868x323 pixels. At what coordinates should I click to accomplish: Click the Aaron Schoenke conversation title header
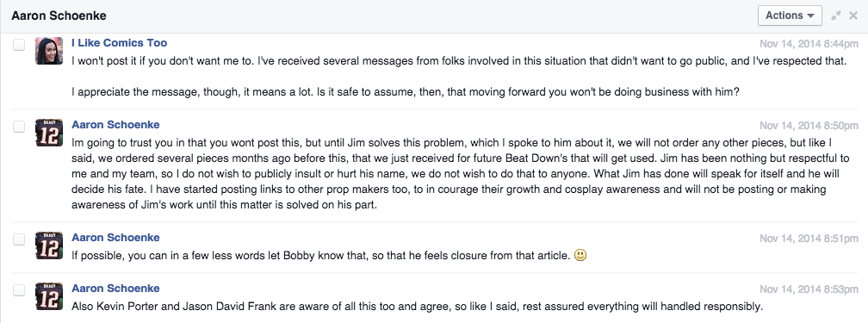[x=59, y=16]
